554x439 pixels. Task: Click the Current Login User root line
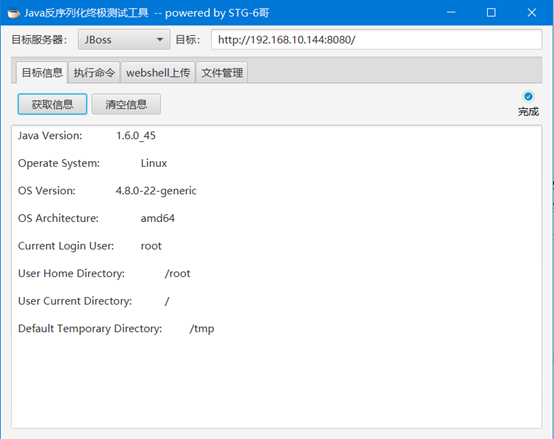(90, 246)
